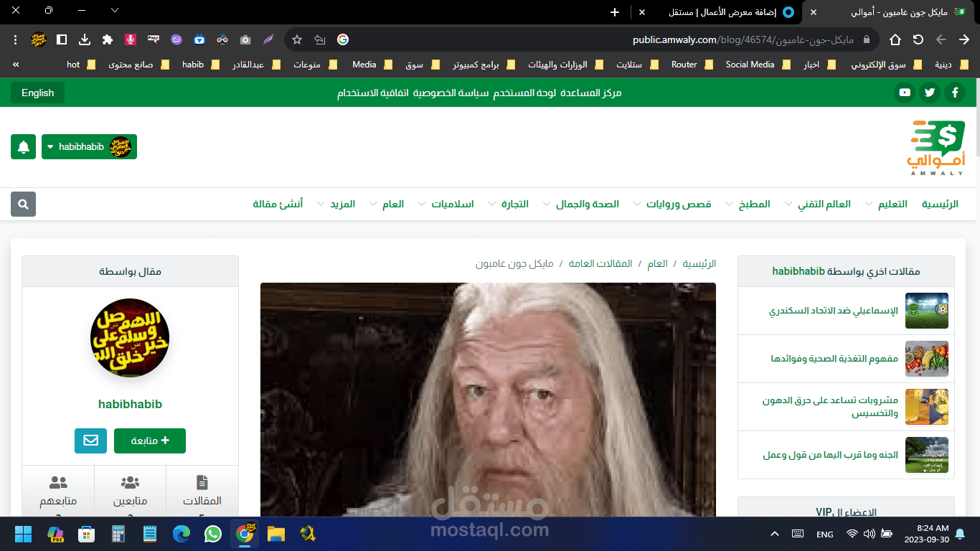Open the site search magnifier icon
This screenshot has height=551, width=980.
23,204
